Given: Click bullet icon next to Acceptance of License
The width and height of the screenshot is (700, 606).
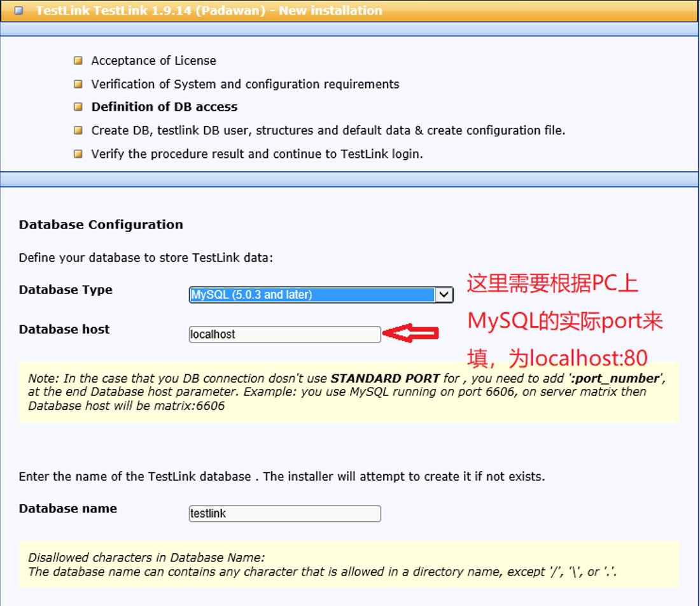Looking at the screenshot, I should click(x=78, y=60).
